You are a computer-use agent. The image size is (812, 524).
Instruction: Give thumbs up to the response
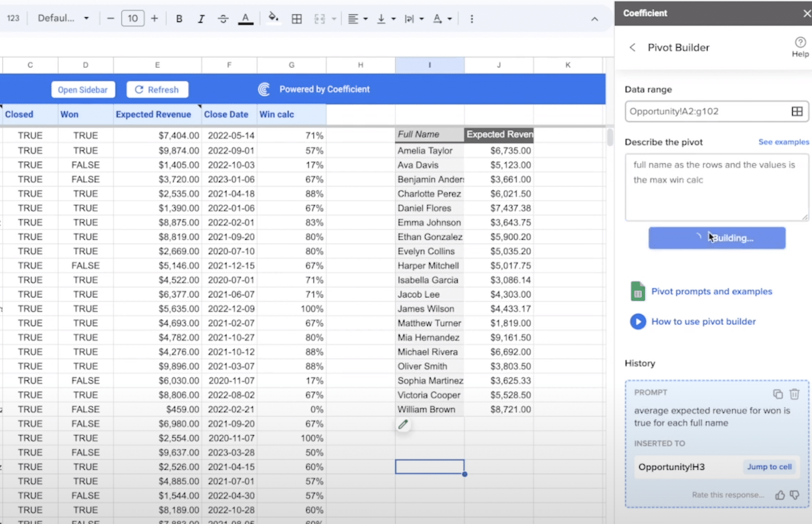[780, 496]
